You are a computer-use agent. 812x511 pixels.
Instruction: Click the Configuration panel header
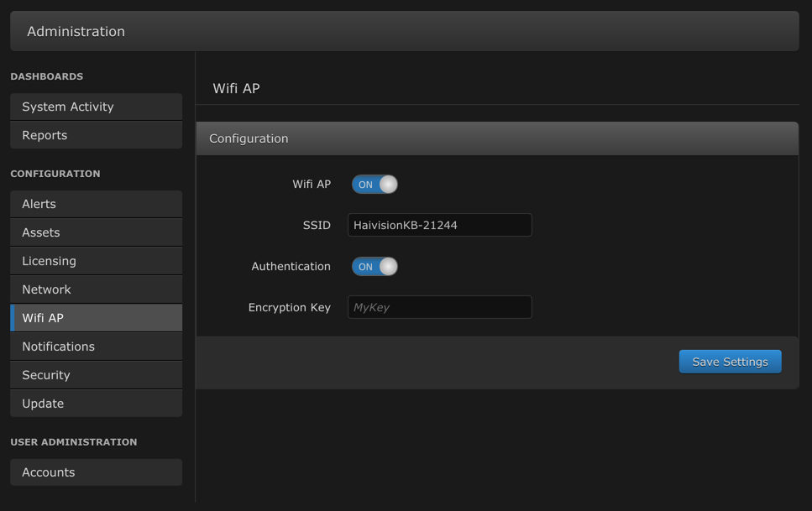click(497, 138)
